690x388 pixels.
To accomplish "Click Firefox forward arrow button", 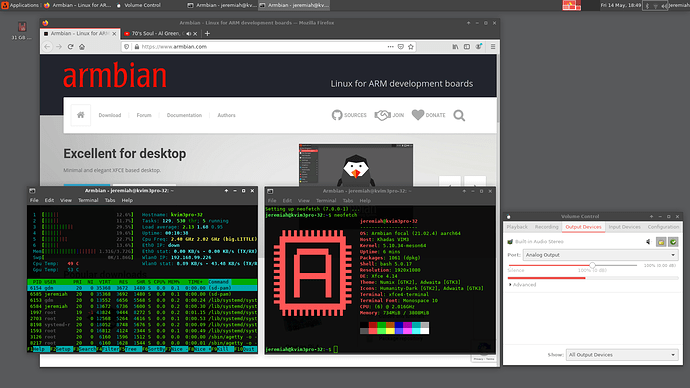I will click(59, 47).
